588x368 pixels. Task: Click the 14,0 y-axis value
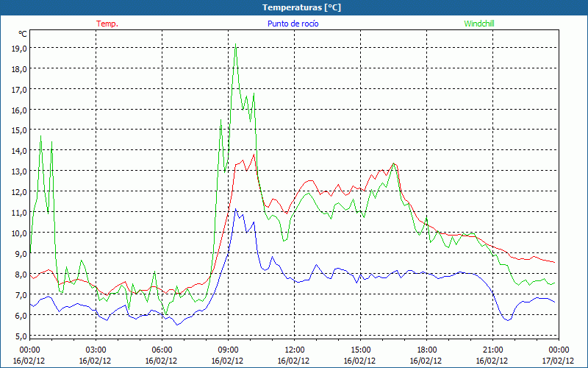click(20, 151)
